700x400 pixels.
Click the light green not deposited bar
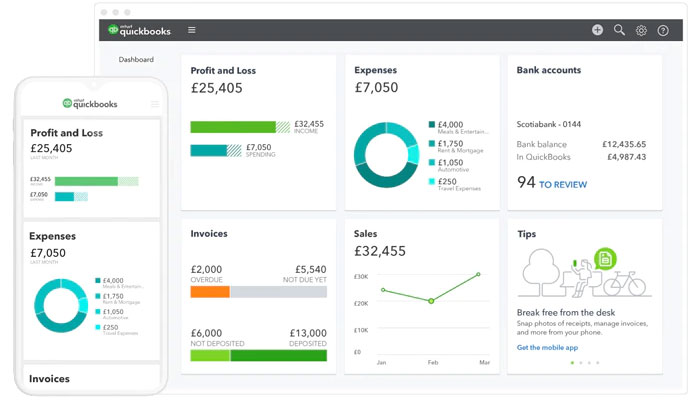210,355
